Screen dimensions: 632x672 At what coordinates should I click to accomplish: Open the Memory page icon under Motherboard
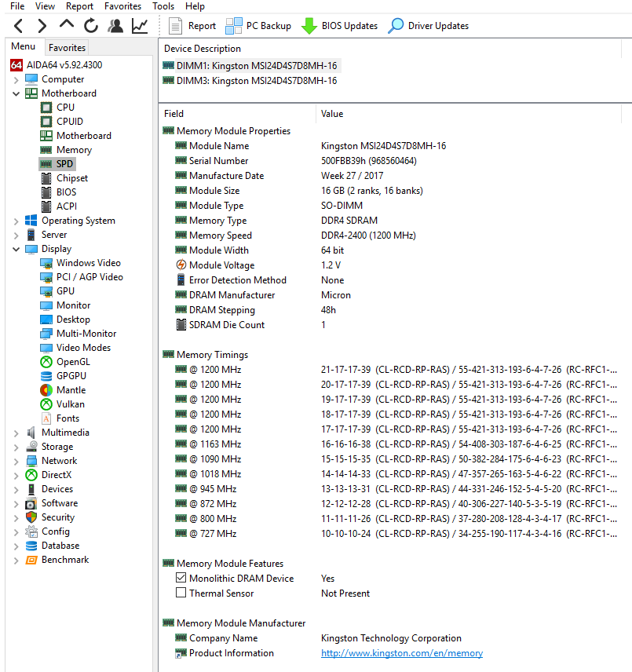point(46,150)
